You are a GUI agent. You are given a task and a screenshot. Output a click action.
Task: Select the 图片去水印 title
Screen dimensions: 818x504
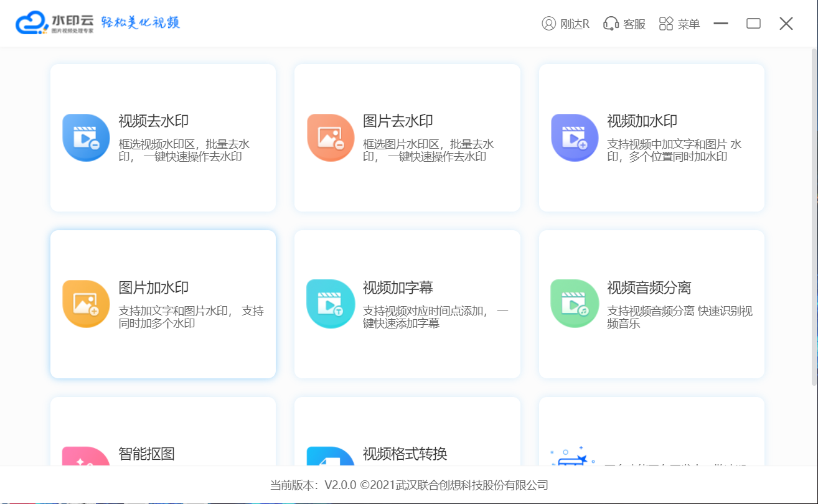398,121
